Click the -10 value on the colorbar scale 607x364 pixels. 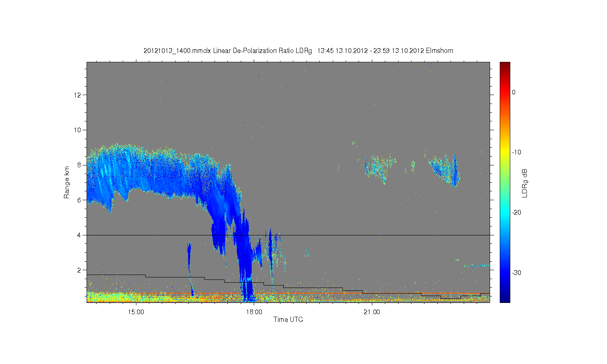tap(516, 152)
